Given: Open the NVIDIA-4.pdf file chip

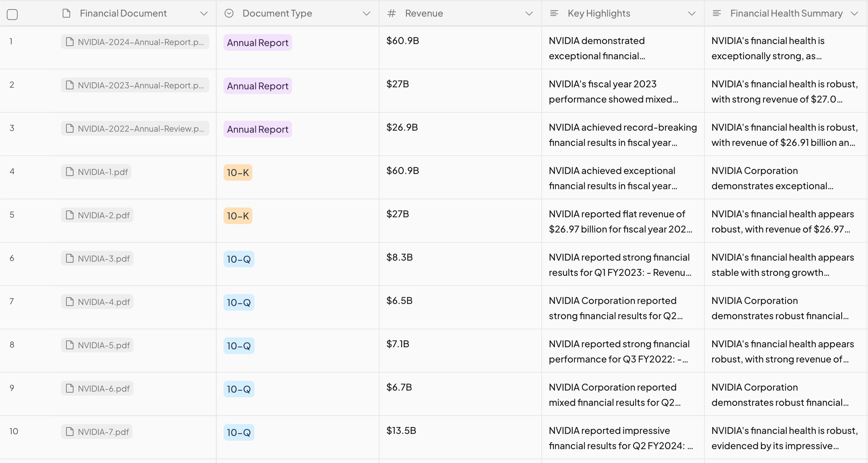Looking at the screenshot, I should [98, 302].
